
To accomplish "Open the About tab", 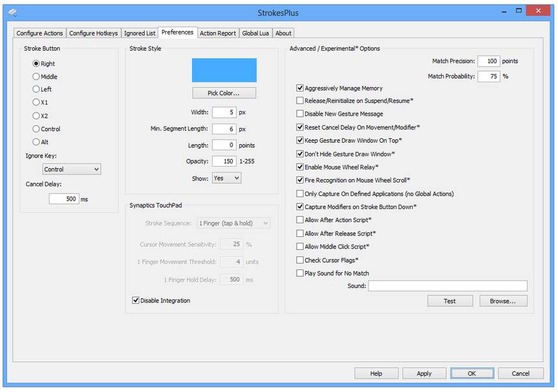I will pyautogui.click(x=284, y=33).
